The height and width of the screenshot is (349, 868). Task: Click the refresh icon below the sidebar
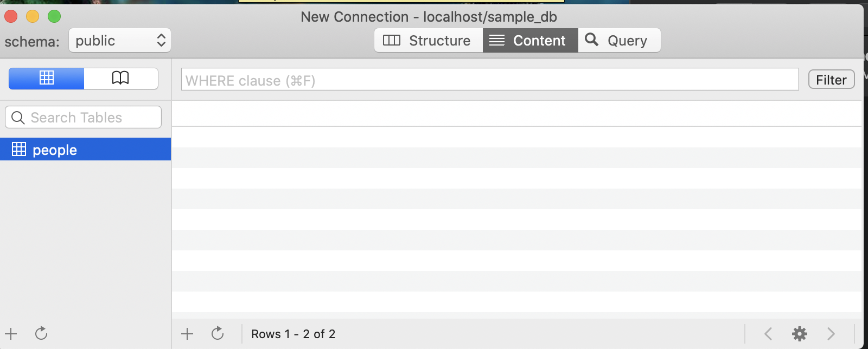[41, 334]
